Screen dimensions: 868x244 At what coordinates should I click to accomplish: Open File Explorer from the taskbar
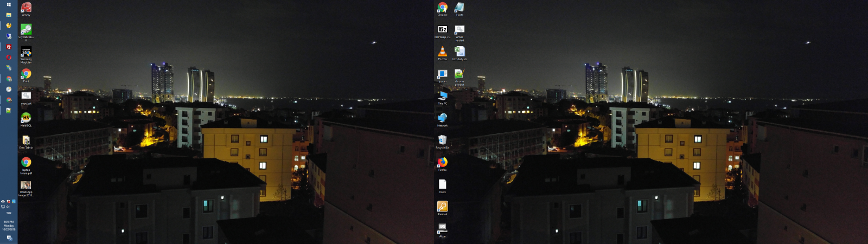9,15
